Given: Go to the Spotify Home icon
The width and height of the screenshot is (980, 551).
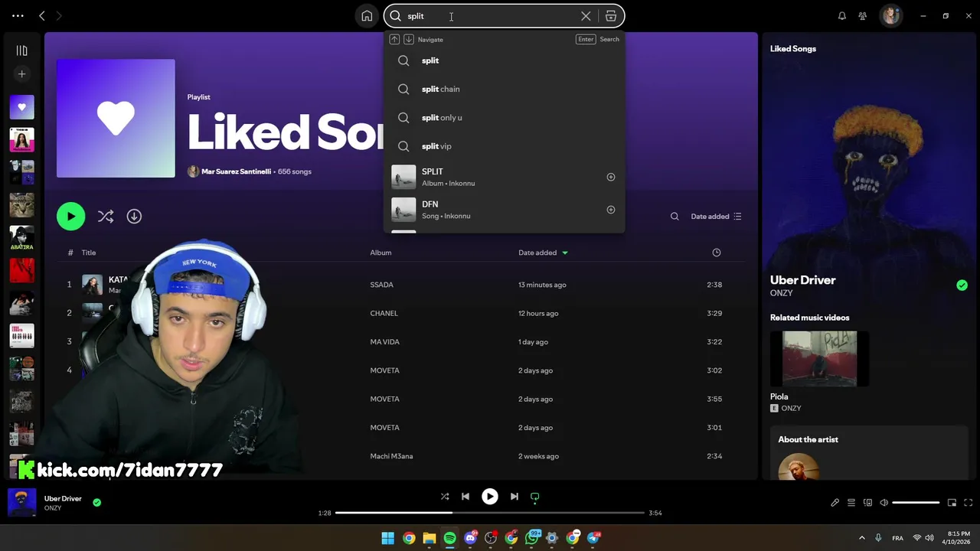Looking at the screenshot, I should point(367,16).
